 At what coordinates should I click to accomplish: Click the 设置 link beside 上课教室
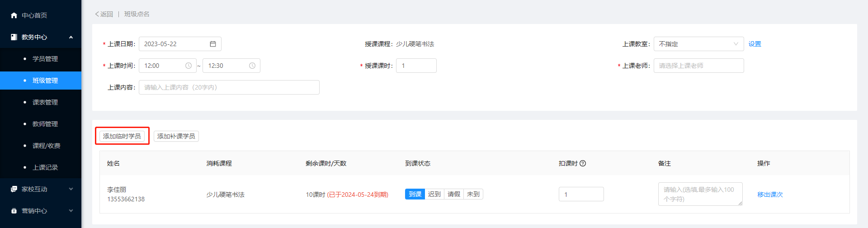click(x=755, y=44)
